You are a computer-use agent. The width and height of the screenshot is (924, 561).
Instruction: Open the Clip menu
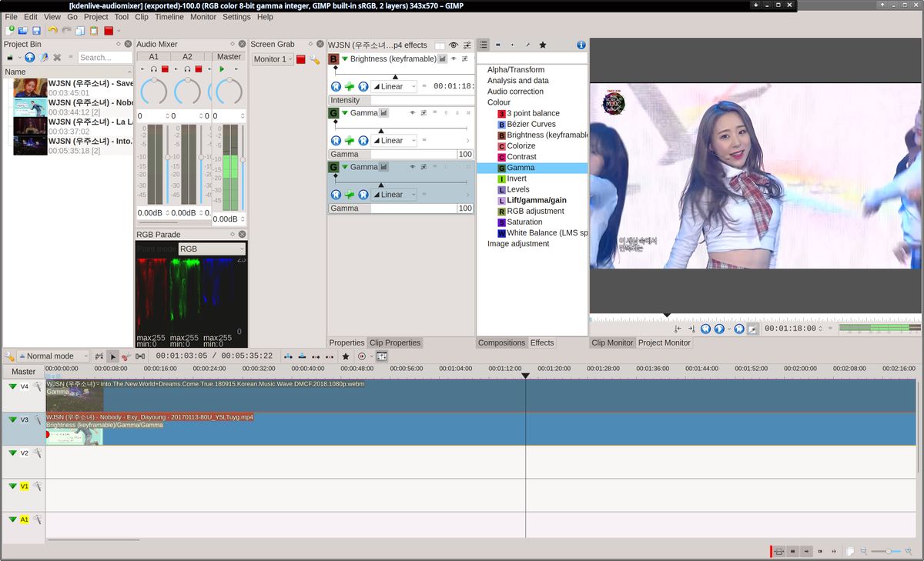point(142,17)
